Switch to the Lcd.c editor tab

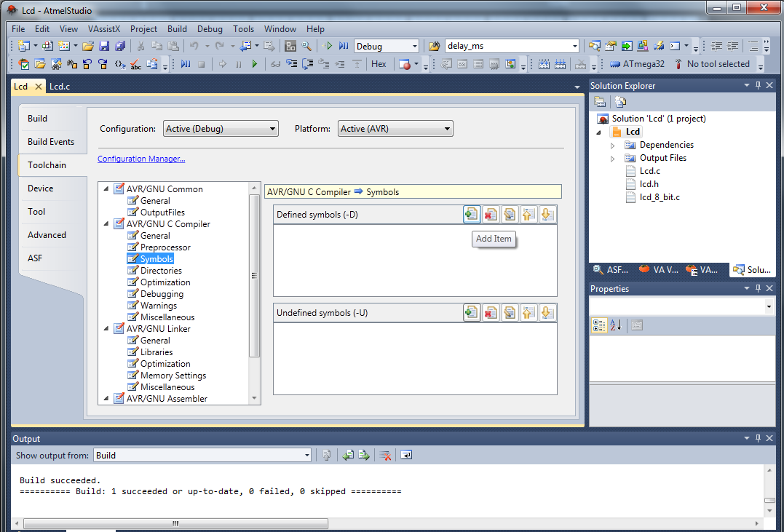60,87
